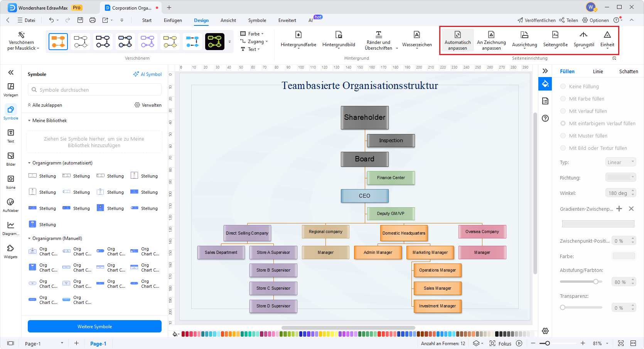Open the Farbe dropdown in Verschönern
This screenshot has width=644, height=349.
252,34
